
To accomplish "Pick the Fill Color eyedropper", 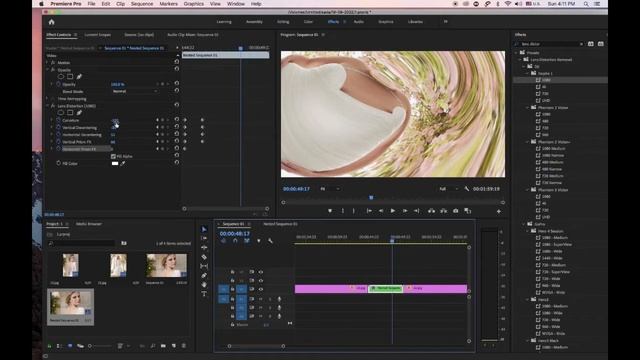I will click(123, 163).
